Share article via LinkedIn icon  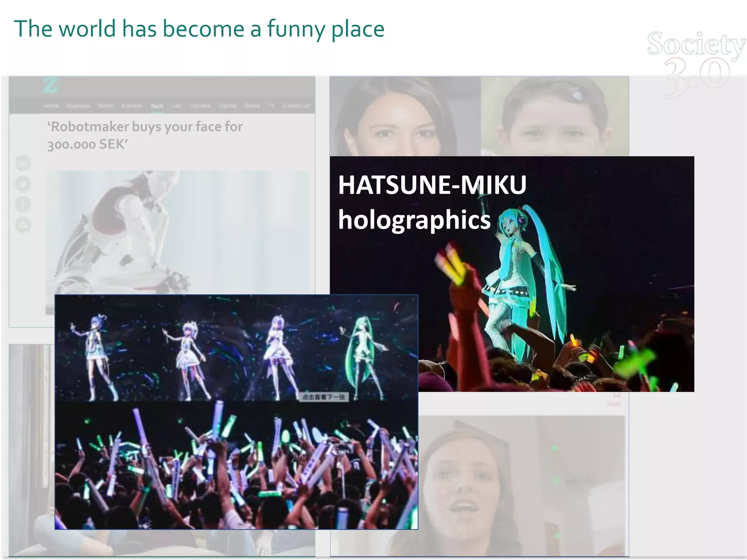[x=23, y=163]
